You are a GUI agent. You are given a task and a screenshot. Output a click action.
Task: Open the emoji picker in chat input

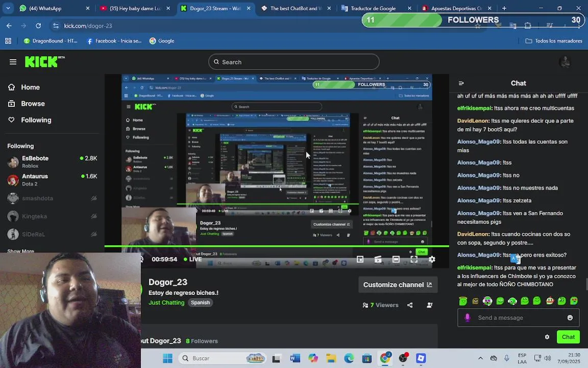[570, 318]
